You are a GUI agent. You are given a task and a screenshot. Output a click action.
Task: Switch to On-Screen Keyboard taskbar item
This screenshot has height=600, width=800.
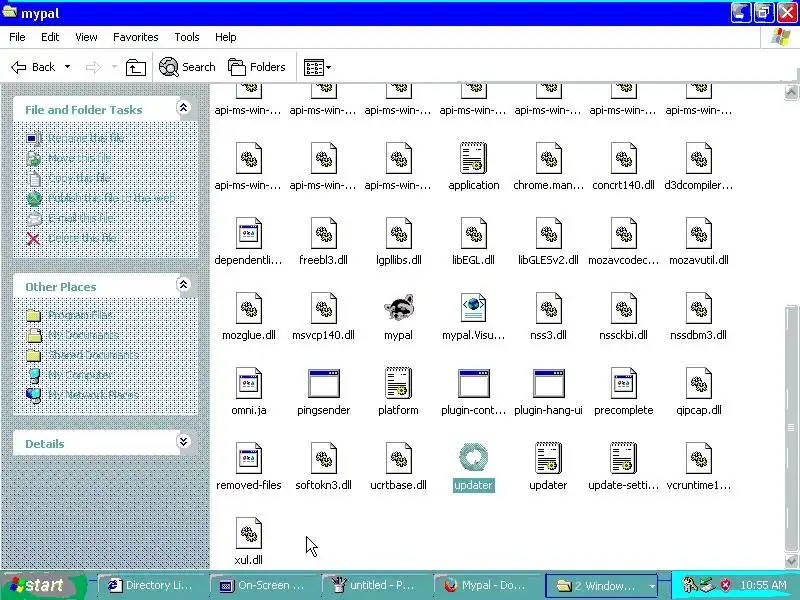[x=264, y=586]
